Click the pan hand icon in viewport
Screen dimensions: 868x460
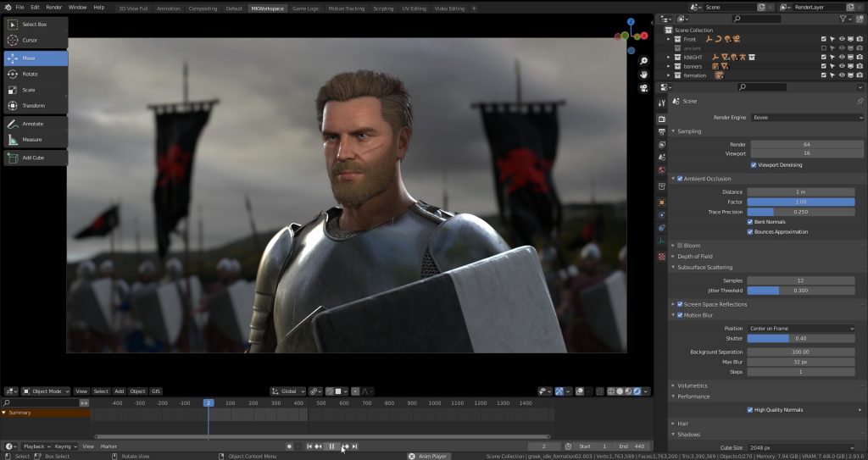(x=643, y=75)
